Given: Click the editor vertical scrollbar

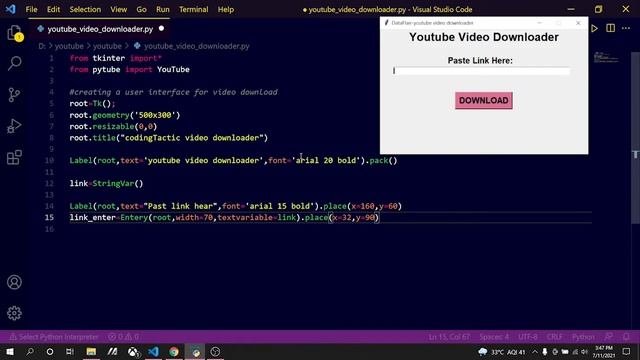Looking at the screenshot, I should 636,139.
